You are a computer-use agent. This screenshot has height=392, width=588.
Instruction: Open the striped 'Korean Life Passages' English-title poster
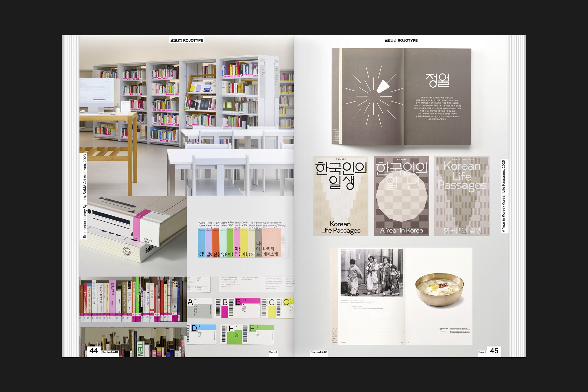click(x=462, y=196)
